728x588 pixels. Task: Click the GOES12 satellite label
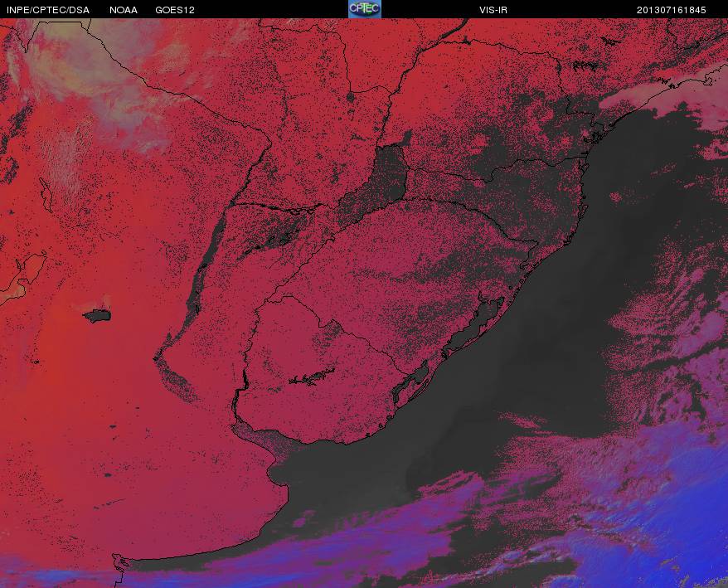point(175,10)
